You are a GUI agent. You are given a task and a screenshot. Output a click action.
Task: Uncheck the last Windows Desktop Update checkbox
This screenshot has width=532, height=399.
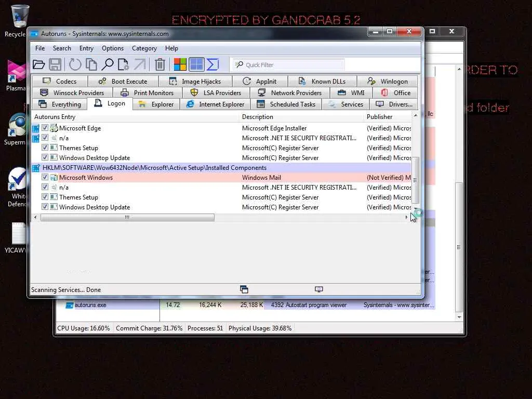[45, 207]
